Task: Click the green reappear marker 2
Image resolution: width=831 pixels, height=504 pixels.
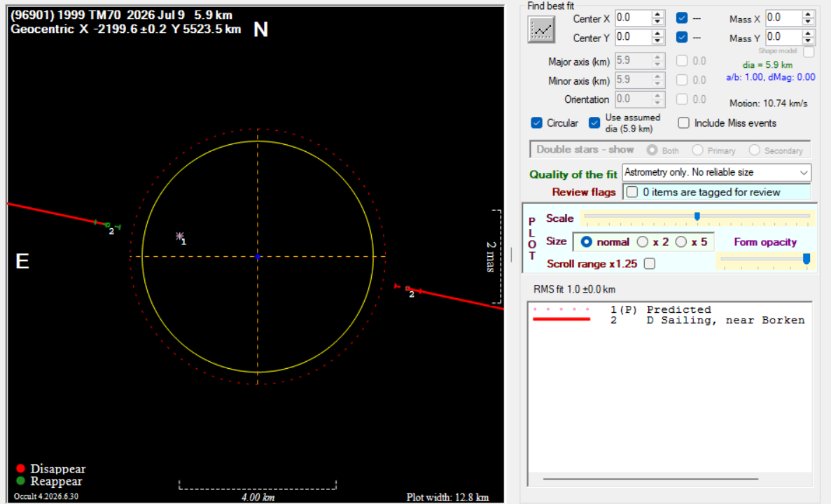Action: coord(108,225)
